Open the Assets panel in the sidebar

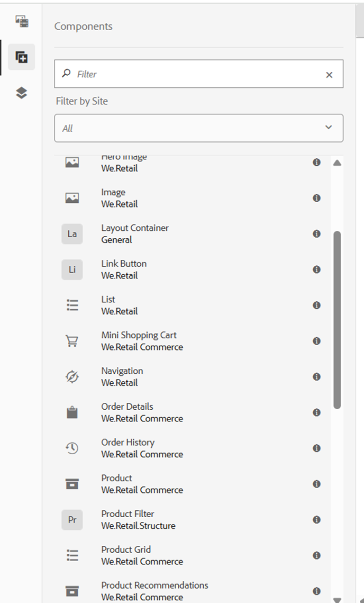pyautogui.click(x=21, y=22)
